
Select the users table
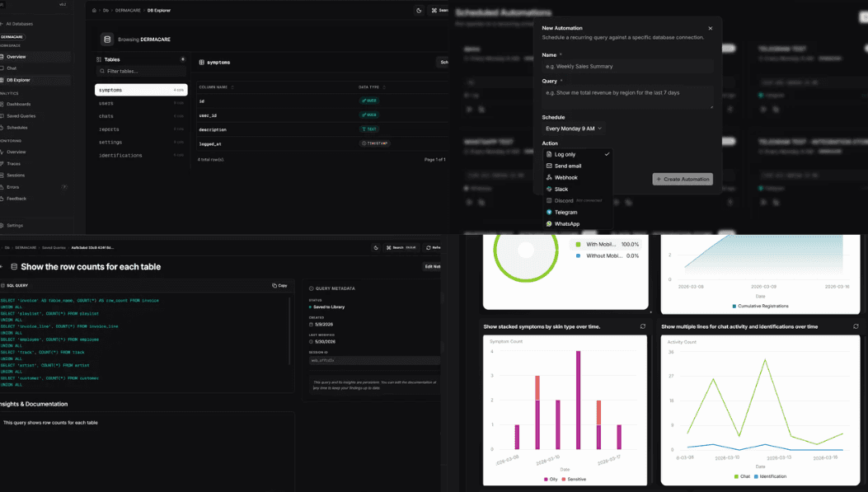coord(141,104)
